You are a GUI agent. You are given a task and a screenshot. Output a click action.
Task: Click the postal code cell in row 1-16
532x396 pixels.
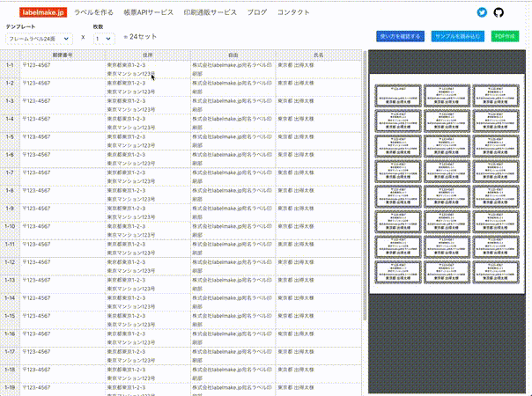tap(63, 338)
